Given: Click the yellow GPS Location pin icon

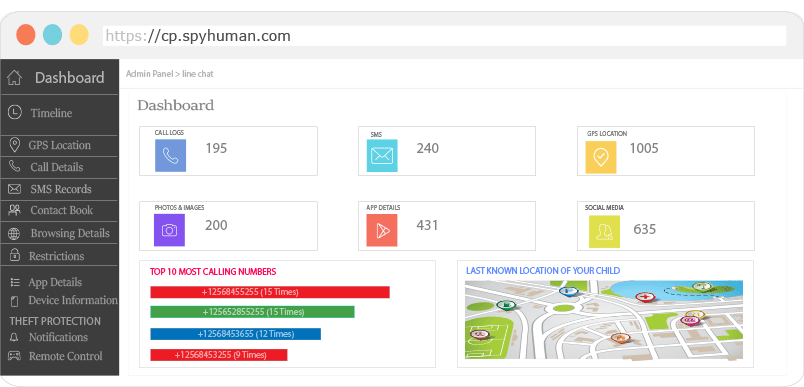Looking at the screenshot, I should click(x=601, y=157).
